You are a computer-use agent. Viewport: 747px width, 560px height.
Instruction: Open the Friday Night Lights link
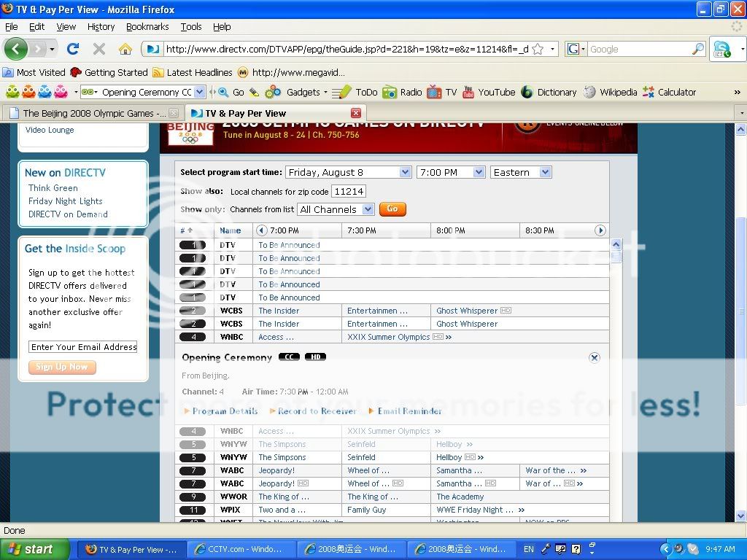point(65,201)
